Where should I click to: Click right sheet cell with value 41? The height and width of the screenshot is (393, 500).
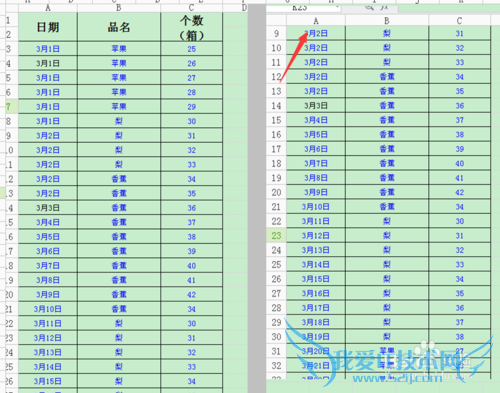(459, 178)
